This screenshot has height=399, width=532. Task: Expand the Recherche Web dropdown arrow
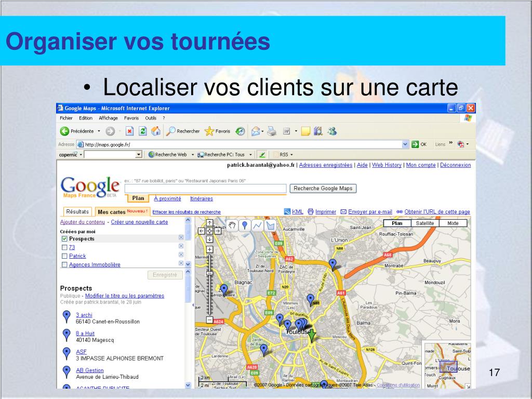point(193,155)
